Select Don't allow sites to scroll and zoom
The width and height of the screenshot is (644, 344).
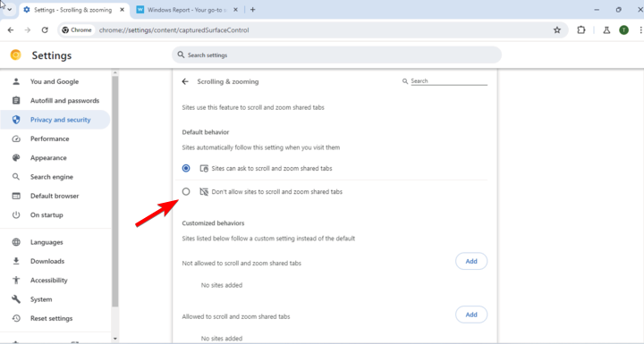click(186, 192)
